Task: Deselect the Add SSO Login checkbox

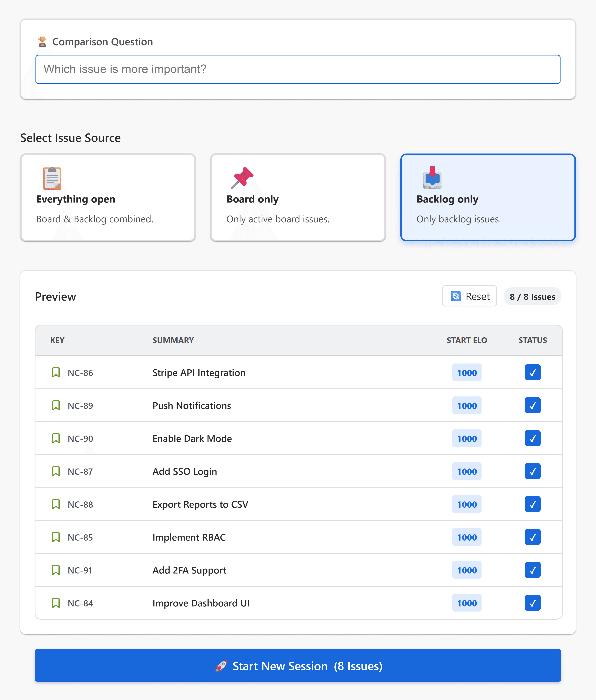Action: coord(533,471)
